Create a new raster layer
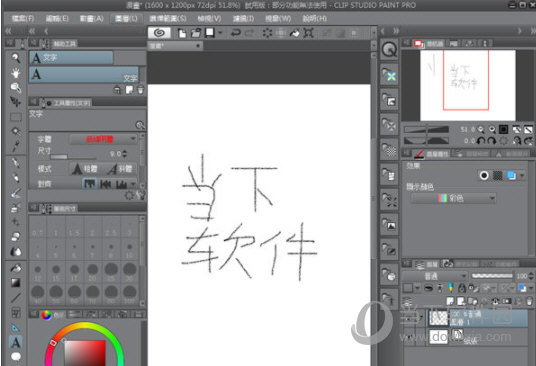Image resolution: width=536 pixels, height=366 pixels. (x=450, y=301)
